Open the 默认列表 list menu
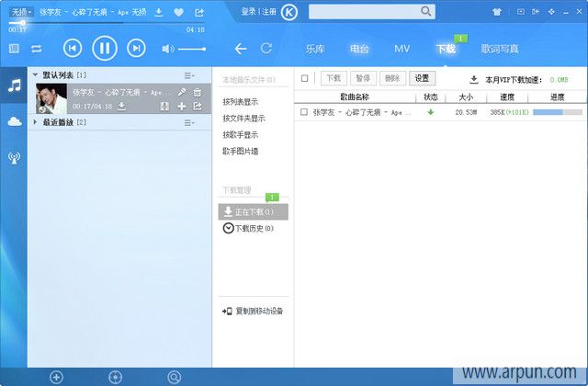Viewport: 588px width, 386px height. click(x=189, y=75)
